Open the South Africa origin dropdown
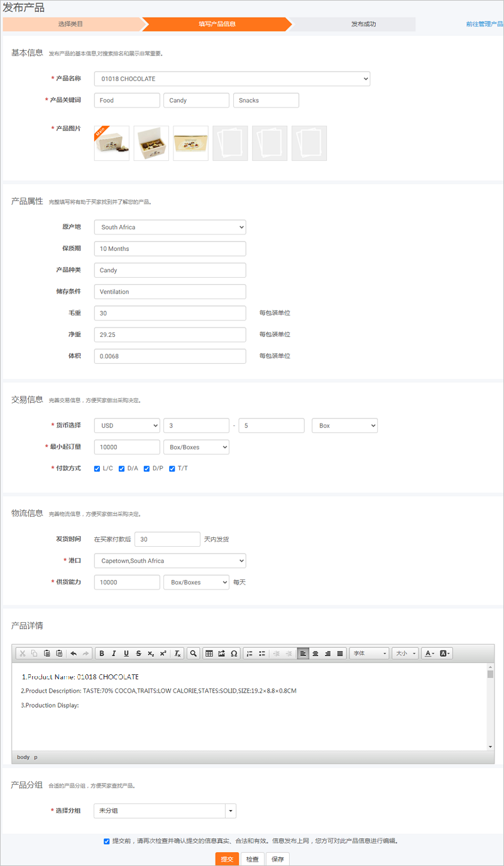The height and width of the screenshot is (866, 504). pos(170,227)
